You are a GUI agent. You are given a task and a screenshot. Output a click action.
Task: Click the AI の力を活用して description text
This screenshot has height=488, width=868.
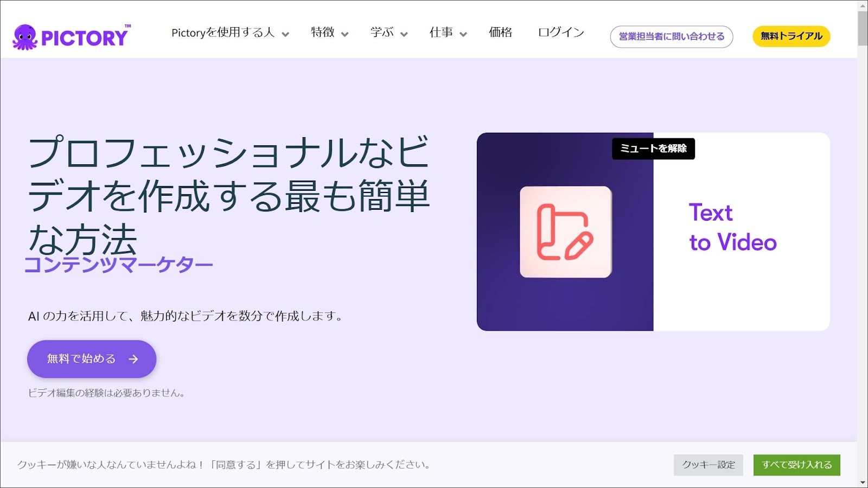(x=186, y=316)
